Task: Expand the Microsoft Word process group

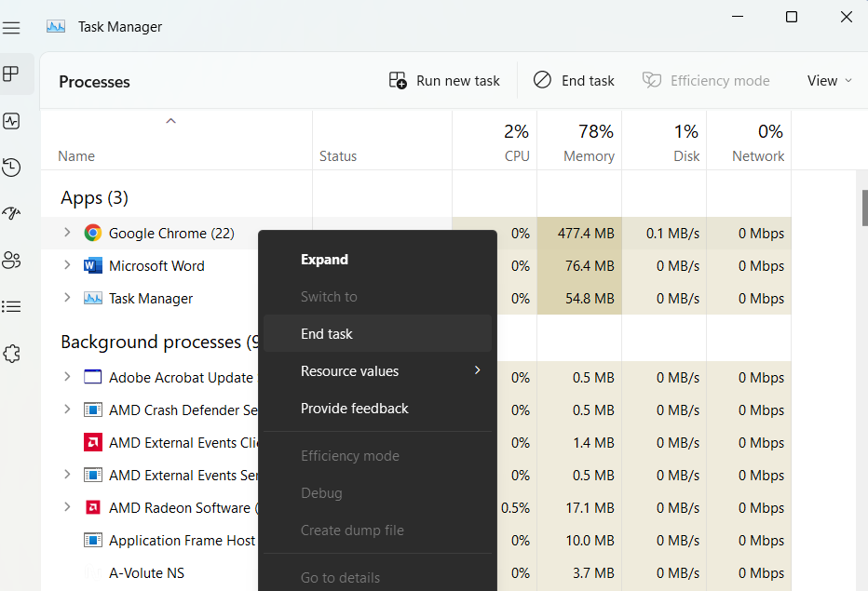Action: tap(67, 265)
